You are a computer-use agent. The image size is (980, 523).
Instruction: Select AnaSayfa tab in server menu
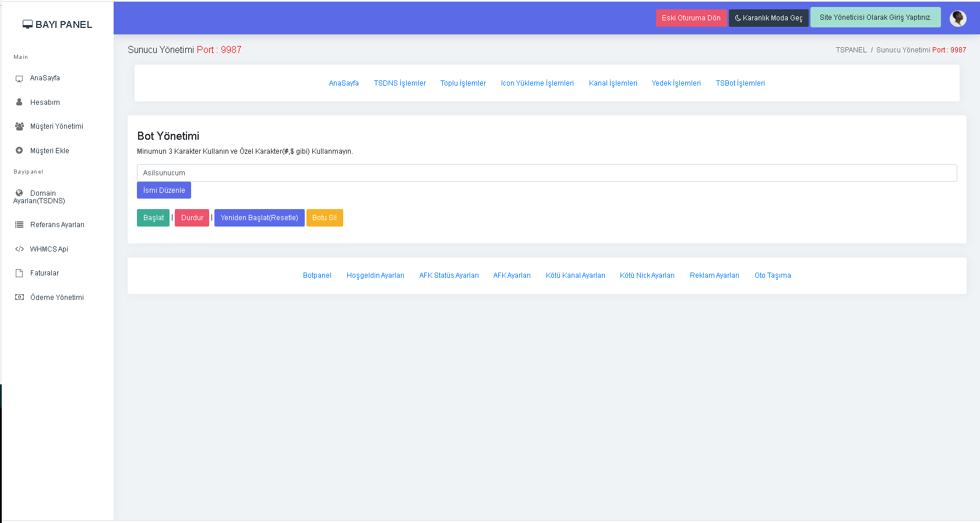pyautogui.click(x=344, y=83)
